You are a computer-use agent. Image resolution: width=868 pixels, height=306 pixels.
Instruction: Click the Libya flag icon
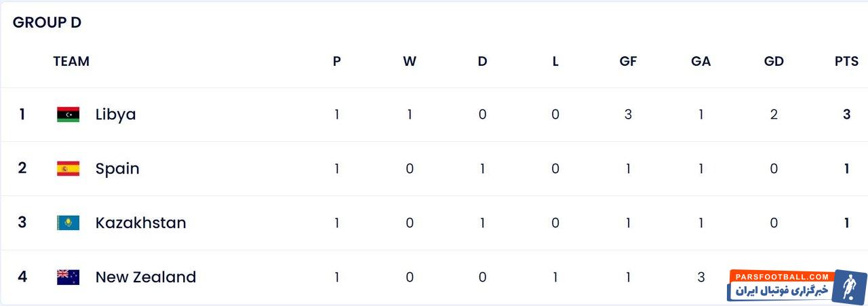68,115
